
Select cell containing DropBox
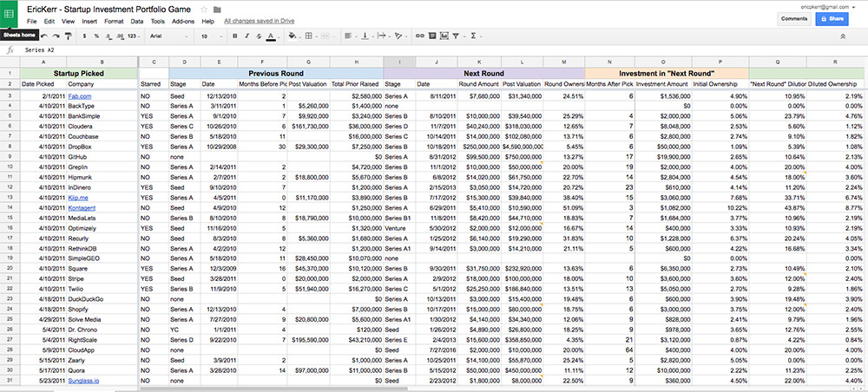click(102, 147)
